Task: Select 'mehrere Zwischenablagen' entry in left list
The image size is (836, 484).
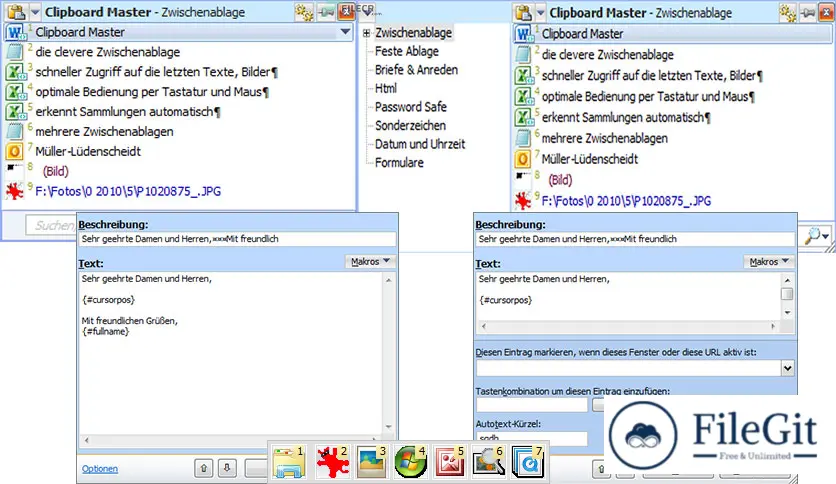Action: tap(104, 132)
